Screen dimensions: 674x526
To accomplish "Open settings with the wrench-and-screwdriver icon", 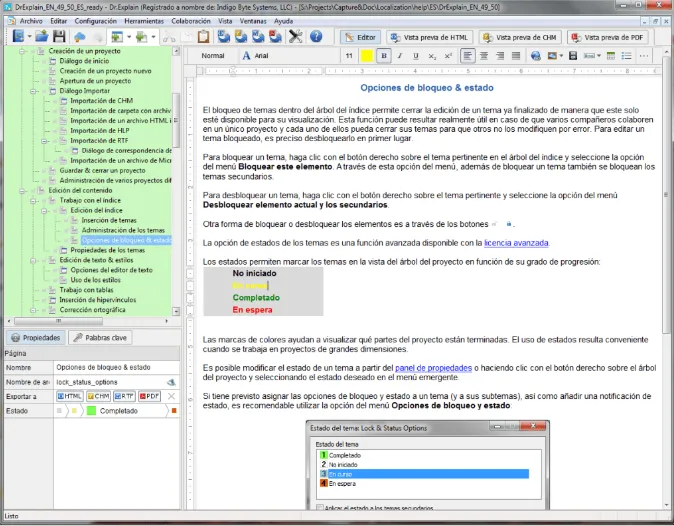I will 296,37.
